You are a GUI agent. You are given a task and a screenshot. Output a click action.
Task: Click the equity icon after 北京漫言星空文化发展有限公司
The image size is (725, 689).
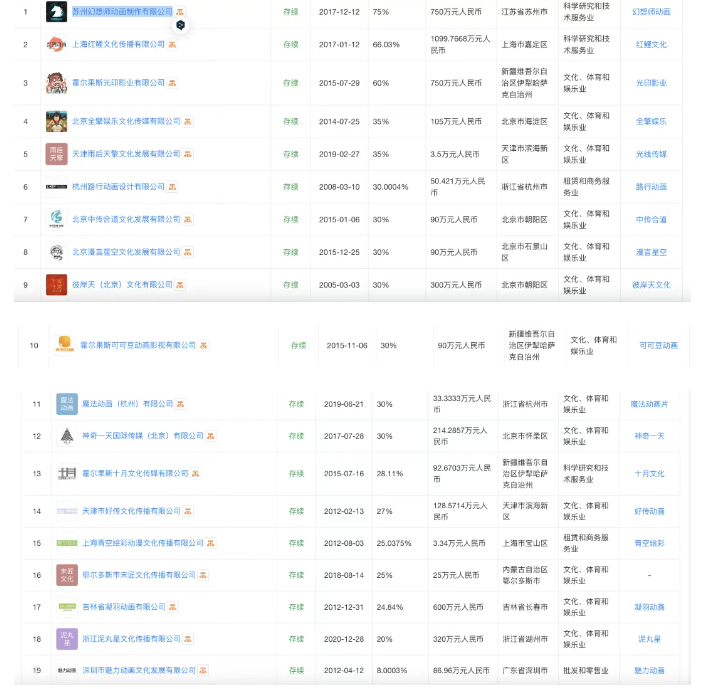187,252
